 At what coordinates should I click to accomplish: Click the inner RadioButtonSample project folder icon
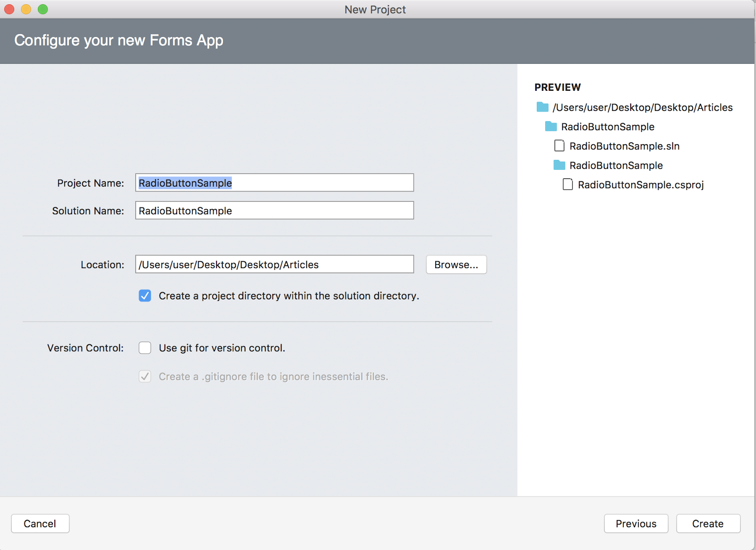[x=559, y=165]
